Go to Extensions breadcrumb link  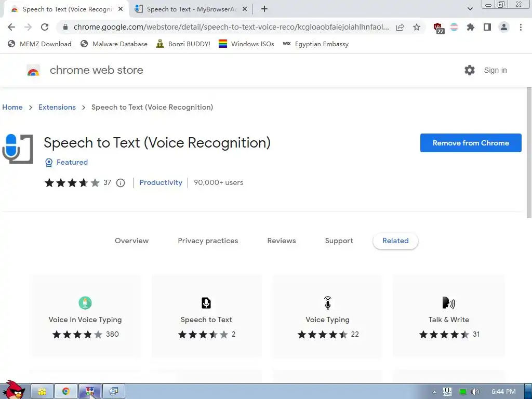pyautogui.click(x=57, y=107)
